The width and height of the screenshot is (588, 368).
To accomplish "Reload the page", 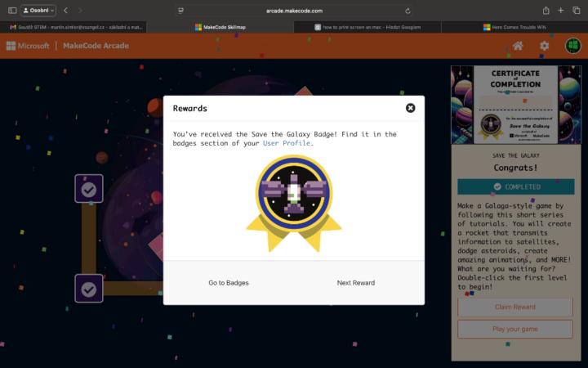I will click(x=408, y=11).
